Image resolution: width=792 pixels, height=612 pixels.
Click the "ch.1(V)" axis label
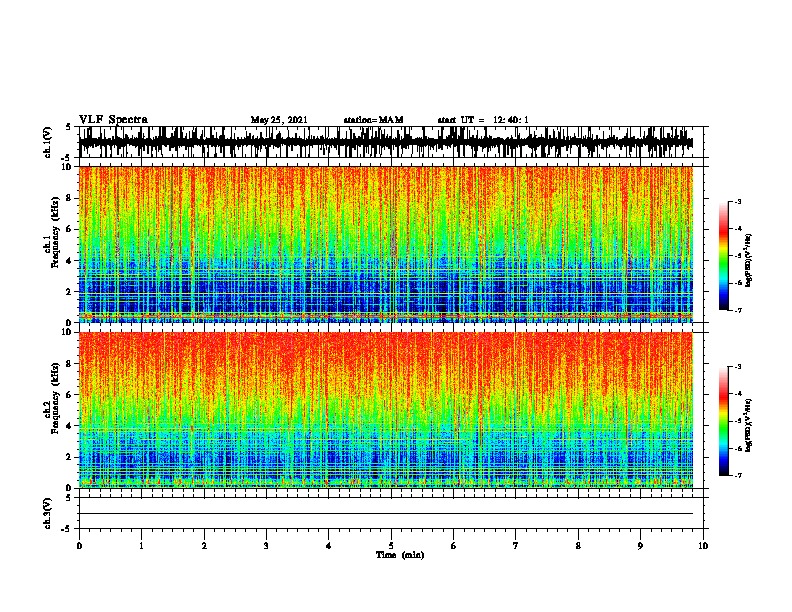tap(48, 142)
